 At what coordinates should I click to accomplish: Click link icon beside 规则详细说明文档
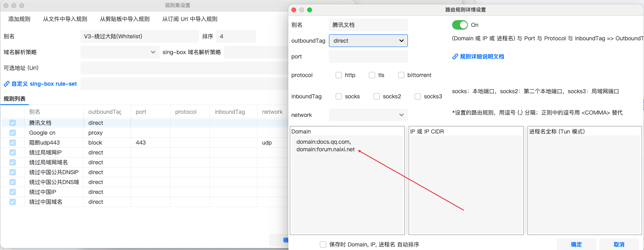click(x=455, y=56)
